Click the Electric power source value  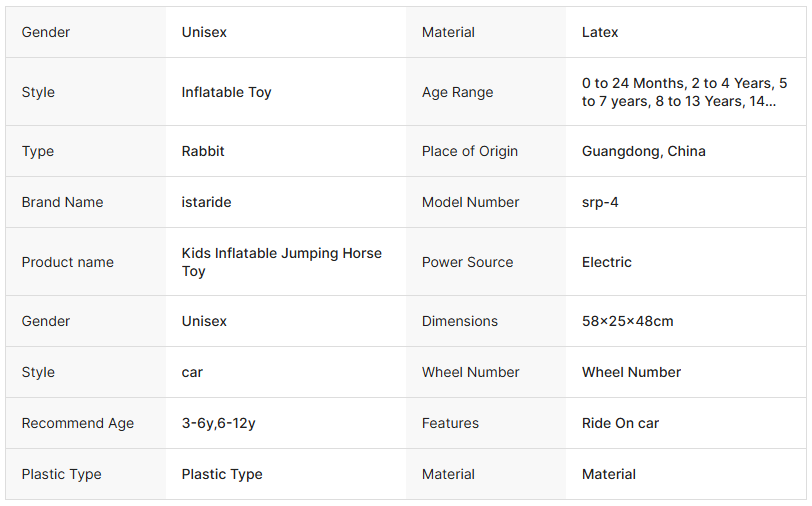[606, 262]
